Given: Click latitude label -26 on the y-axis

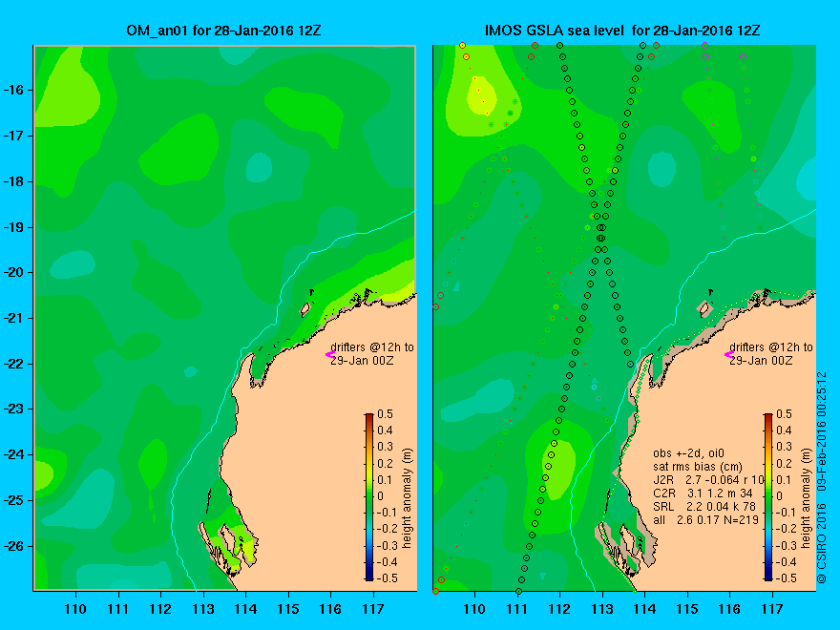Looking at the screenshot, I should click(12, 546).
